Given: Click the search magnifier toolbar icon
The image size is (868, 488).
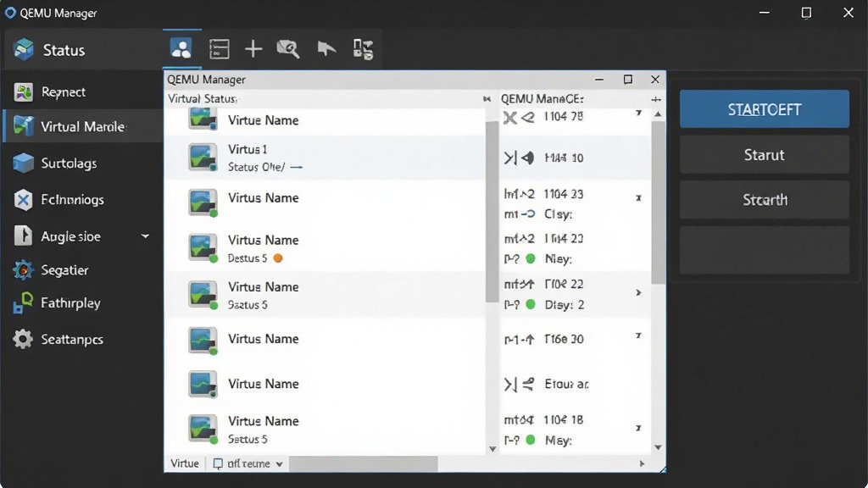Looking at the screenshot, I should pyautogui.click(x=288, y=49).
